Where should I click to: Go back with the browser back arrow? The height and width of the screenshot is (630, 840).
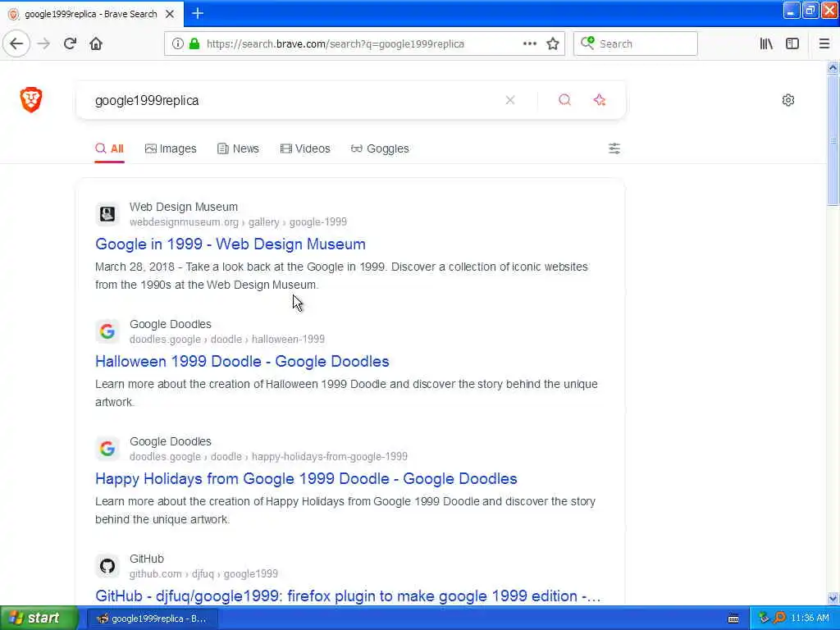[16, 44]
